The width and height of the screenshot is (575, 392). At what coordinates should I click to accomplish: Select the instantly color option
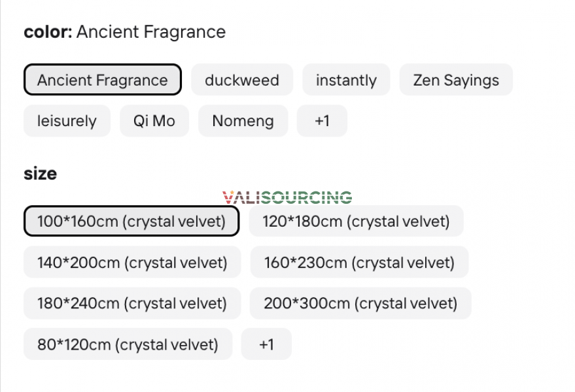[346, 80]
